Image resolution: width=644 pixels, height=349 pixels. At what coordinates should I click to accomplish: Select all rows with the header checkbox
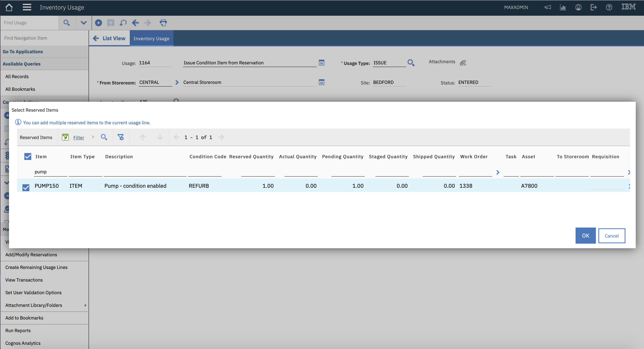pyautogui.click(x=27, y=156)
